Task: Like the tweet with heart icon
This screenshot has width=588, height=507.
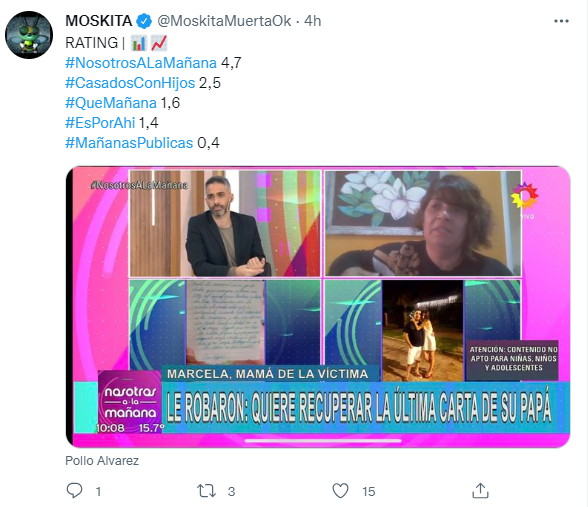Action: tap(340, 490)
